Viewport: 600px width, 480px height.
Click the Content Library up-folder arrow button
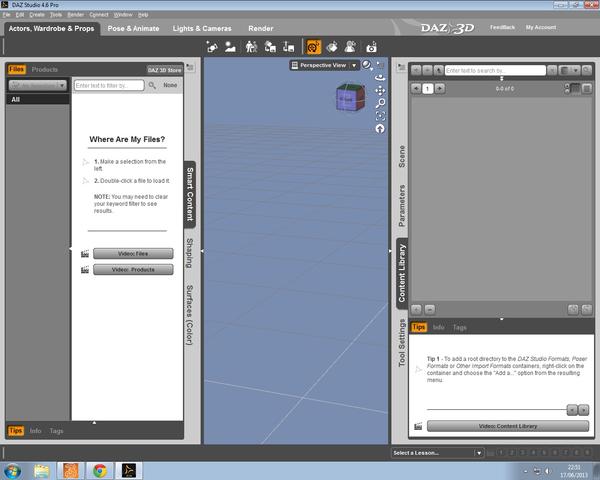point(439,70)
